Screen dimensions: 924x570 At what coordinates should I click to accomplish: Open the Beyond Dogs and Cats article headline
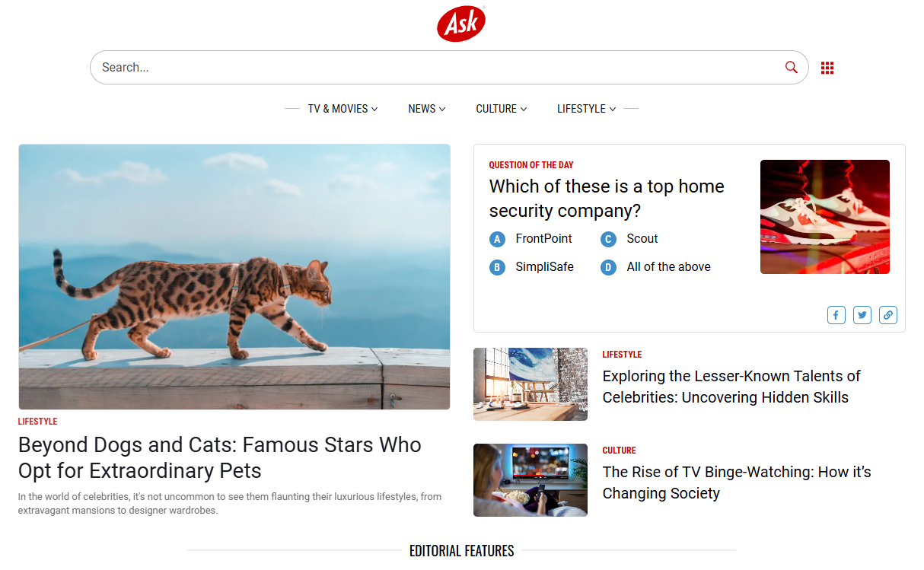point(220,457)
